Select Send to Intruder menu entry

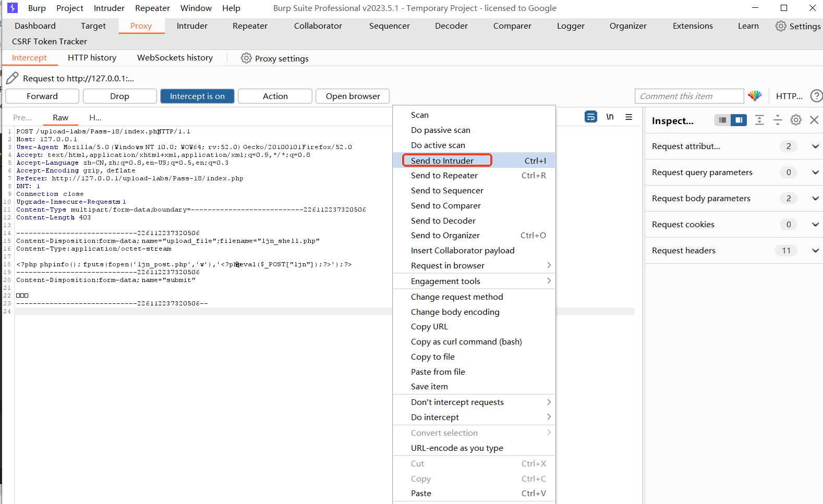[x=474, y=161]
